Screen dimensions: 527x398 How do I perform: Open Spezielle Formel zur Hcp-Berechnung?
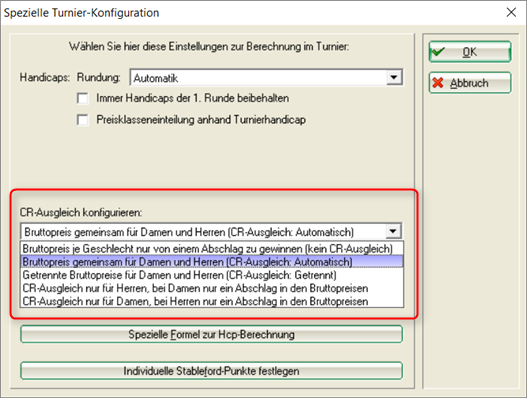coord(211,334)
